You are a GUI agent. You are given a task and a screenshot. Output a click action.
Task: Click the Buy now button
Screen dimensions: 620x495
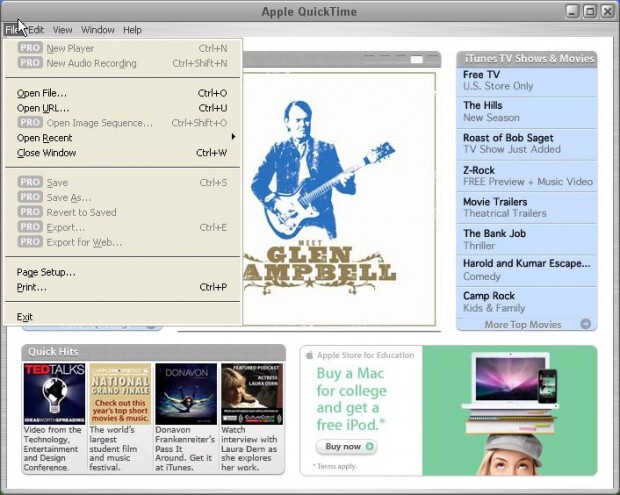click(x=346, y=447)
